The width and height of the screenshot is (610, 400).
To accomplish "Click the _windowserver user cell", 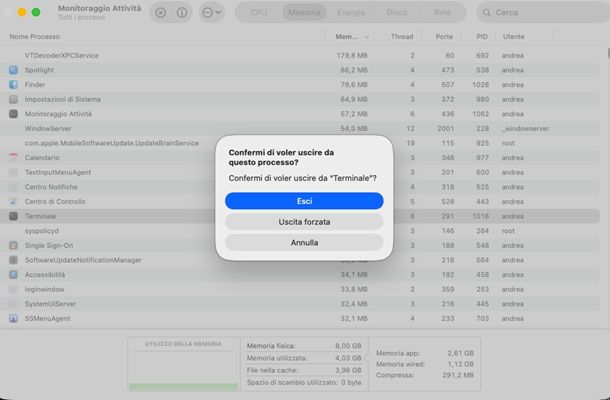I will (x=525, y=128).
